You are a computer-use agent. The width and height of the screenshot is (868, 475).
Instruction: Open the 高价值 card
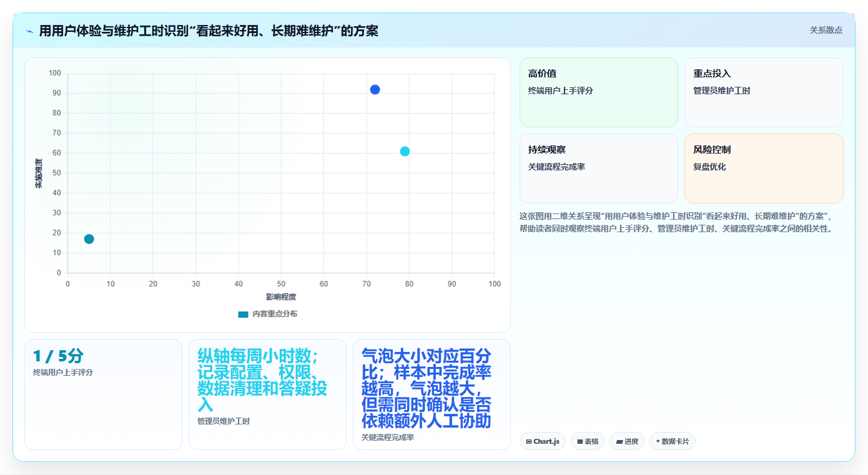pyautogui.click(x=598, y=92)
